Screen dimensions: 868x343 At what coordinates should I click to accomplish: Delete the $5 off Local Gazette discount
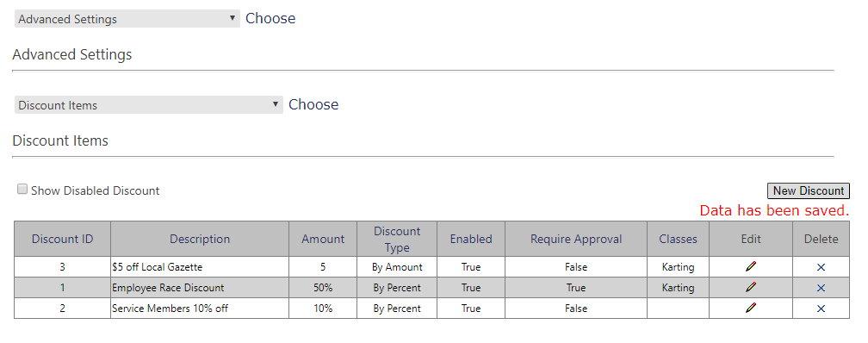pos(821,267)
